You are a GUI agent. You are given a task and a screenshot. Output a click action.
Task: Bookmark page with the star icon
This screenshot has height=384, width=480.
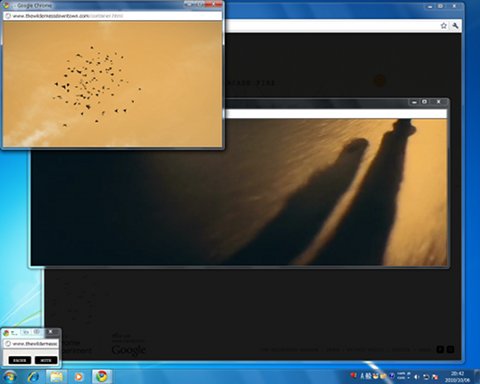coord(443,26)
